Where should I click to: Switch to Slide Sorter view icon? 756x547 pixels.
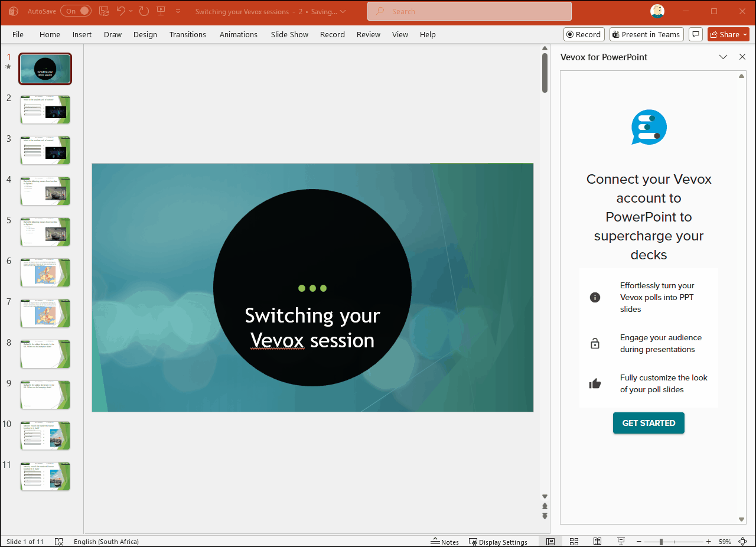(574, 542)
